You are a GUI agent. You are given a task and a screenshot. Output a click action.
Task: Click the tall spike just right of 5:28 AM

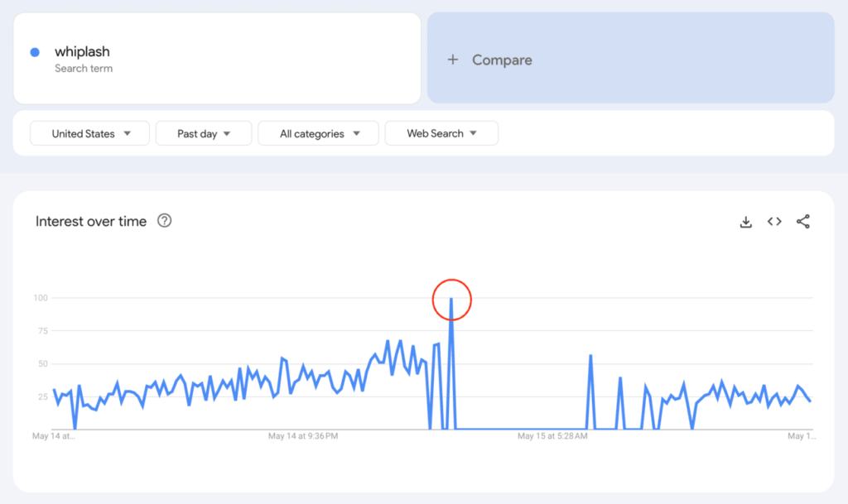coord(590,356)
